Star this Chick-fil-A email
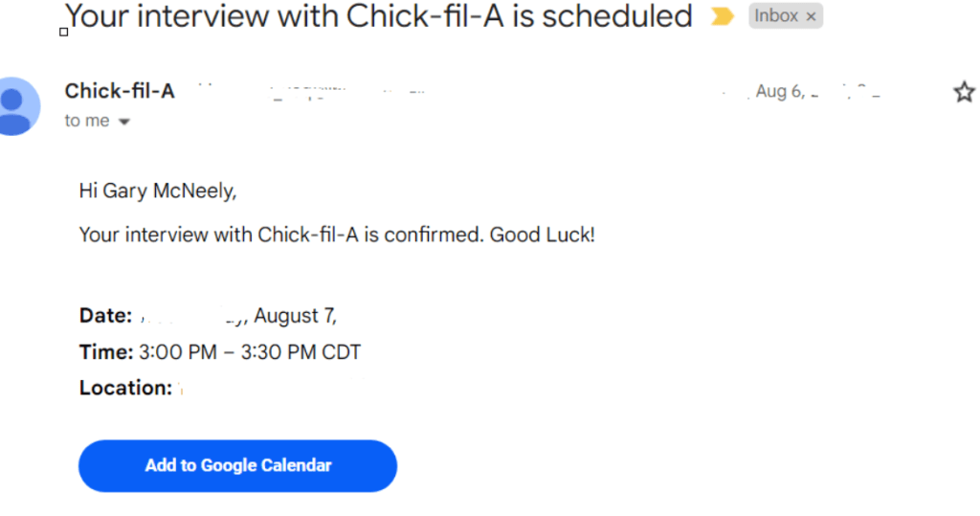The image size is (980, 516). tap(964, 92)
